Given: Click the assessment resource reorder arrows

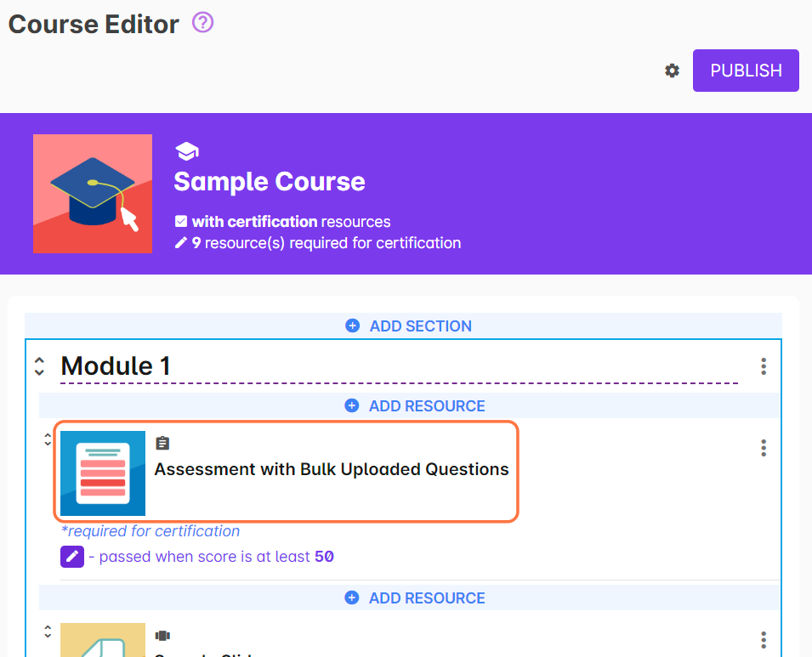Looking at the screenshot, I should (48, 439).
